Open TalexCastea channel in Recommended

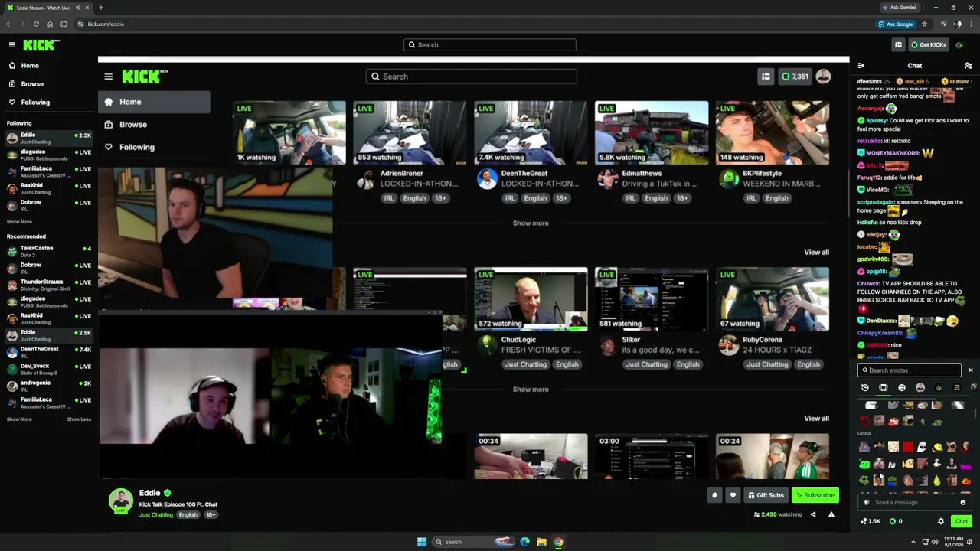49,250
